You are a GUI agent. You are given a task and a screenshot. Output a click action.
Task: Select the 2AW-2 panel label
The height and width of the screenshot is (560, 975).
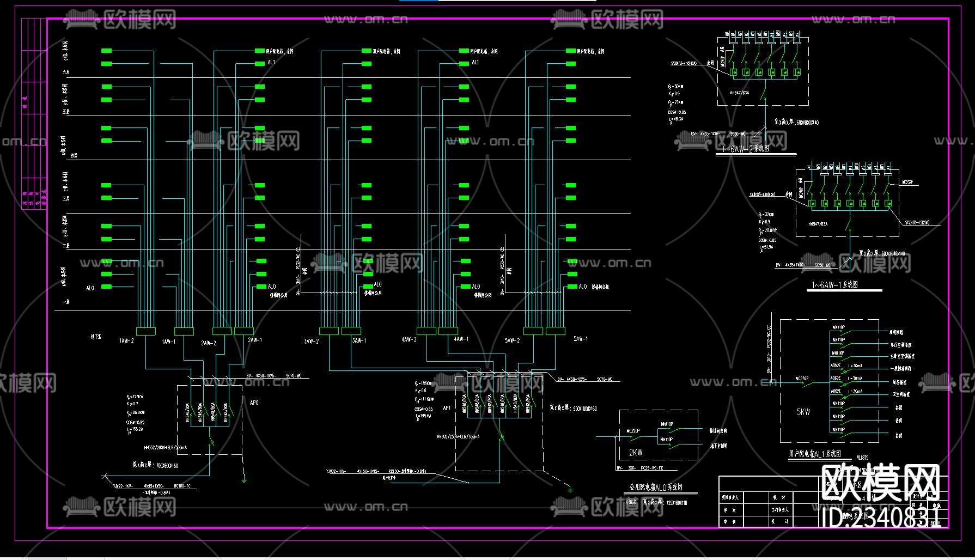[x=209, y=343]
